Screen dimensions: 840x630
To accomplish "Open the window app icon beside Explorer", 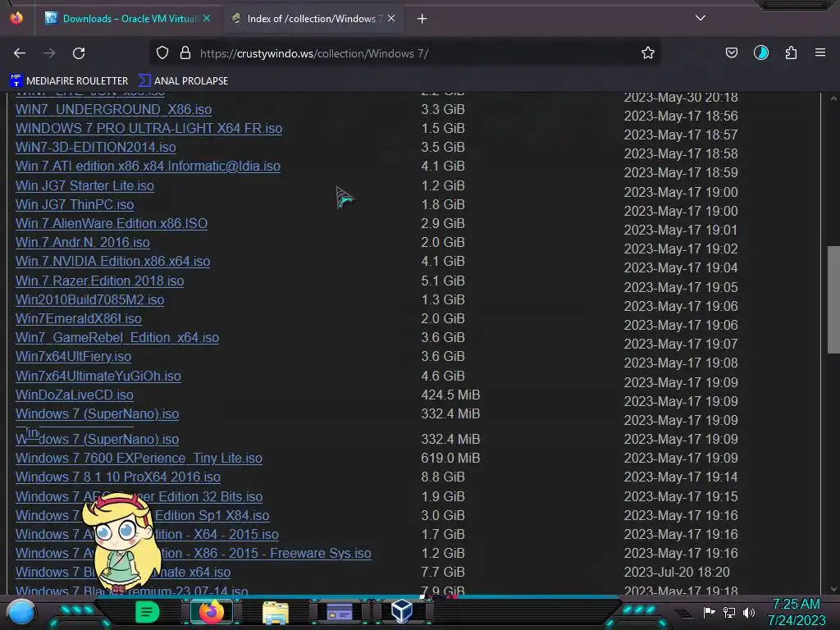I will pyautogui.click(x=339, y=612).
